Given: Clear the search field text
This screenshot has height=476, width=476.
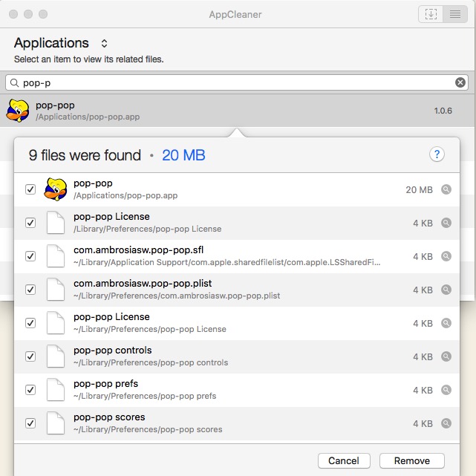Looking at the screenshot, I should [x=460, y=82].
